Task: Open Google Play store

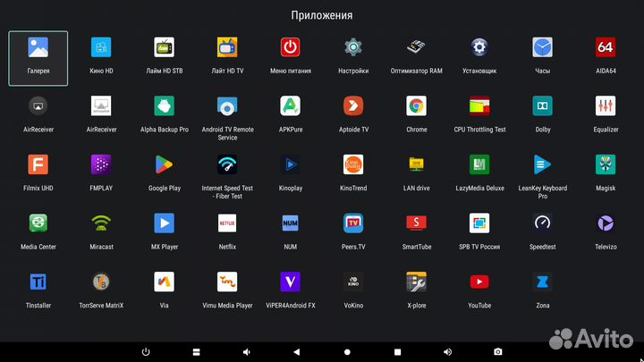Action: (164, 165)
